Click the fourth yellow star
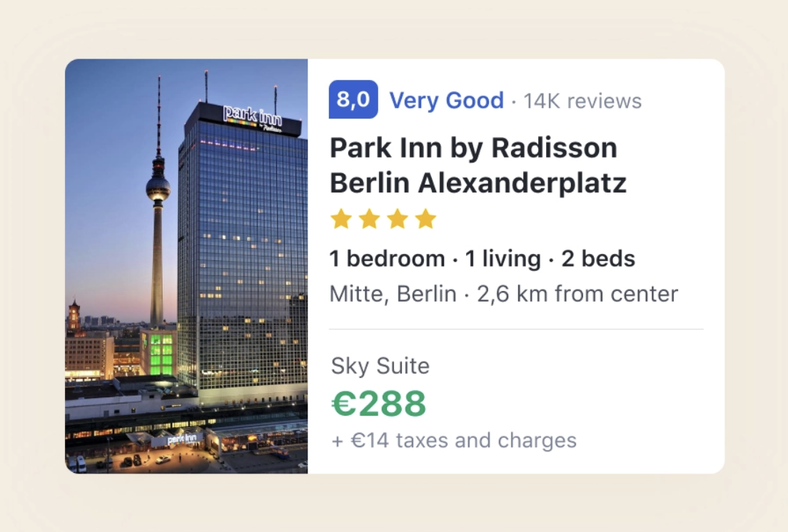This screenshot has height=532, width=788. point(425,219)
